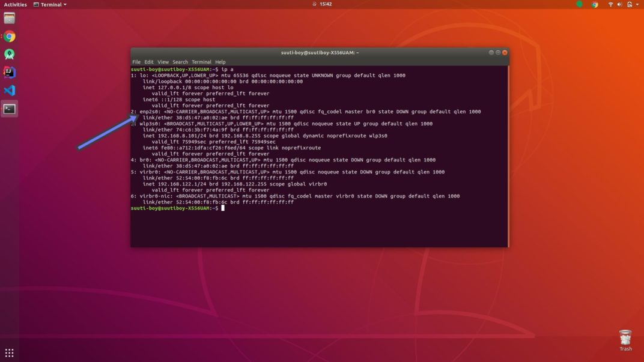644x362 pixels.
Task: Click the Chrome icon in the system tray
Action: [x=595, y=4]
